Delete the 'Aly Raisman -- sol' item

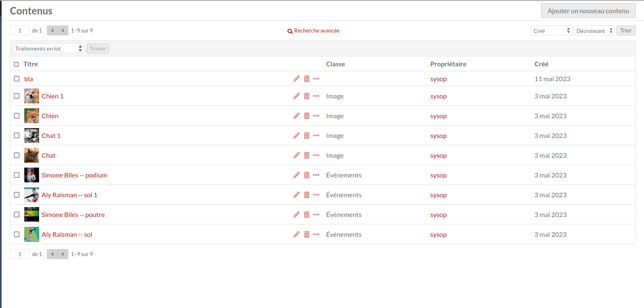click(x=307, y=234)
